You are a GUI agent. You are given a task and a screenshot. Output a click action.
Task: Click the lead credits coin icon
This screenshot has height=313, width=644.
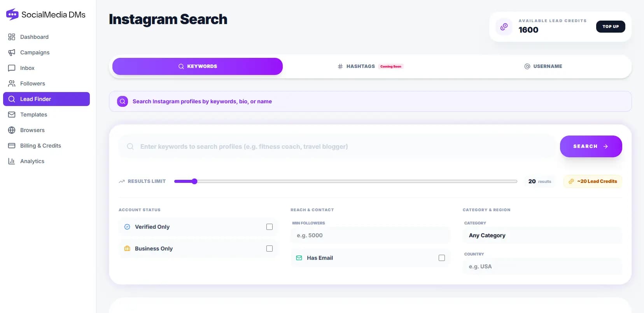click(504, 27)
